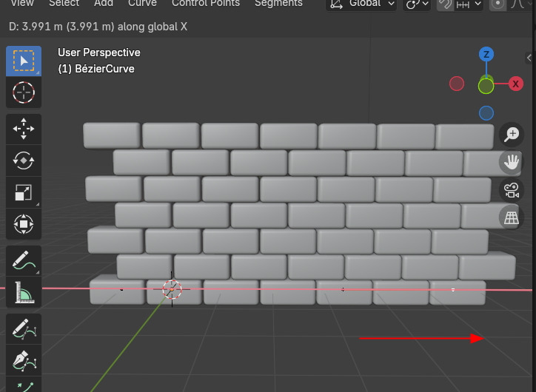Screen dimensions: 536x392
Task: Click the '(1) BézierCurve' object label
Action: click(x=96, y=69)
